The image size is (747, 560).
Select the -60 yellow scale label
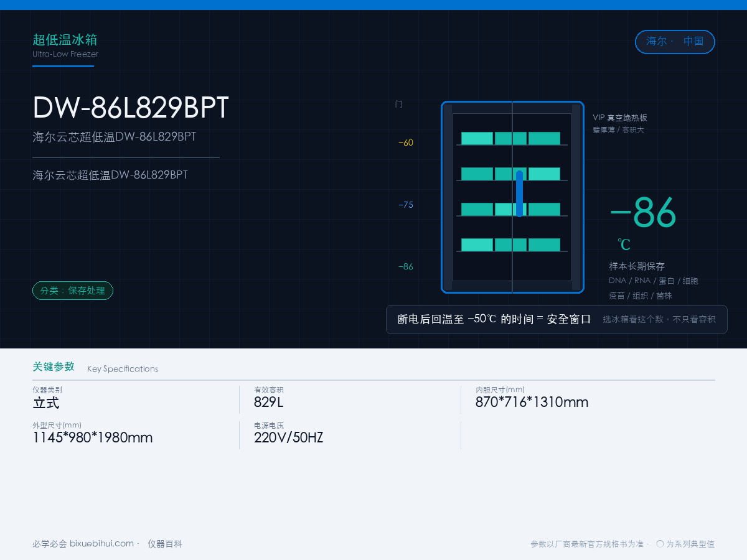pos(406,142)
